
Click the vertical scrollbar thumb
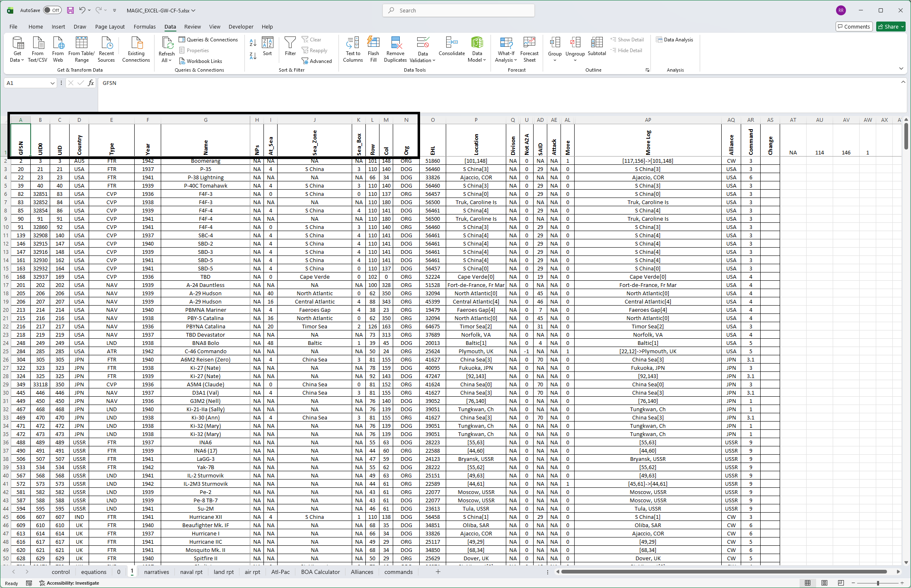pyautogui.click(x=906, y=137)
